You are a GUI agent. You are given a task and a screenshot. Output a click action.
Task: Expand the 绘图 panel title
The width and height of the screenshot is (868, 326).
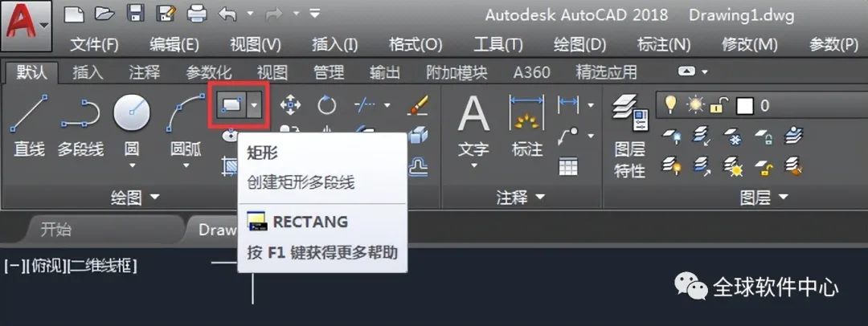(134, 197)
